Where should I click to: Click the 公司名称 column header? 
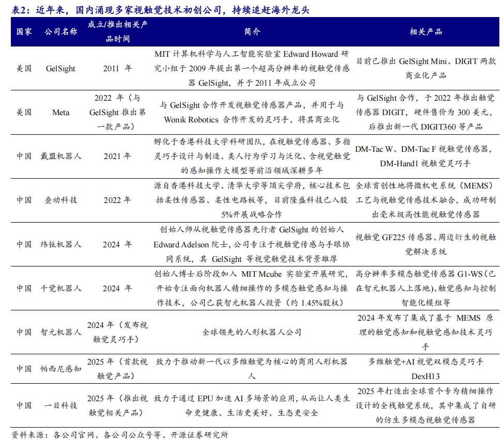(60, 32)
